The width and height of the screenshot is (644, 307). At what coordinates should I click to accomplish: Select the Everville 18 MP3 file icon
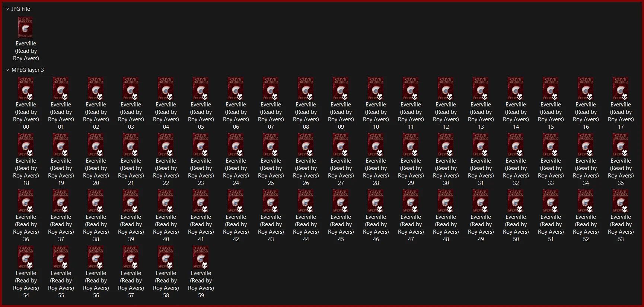[26, 145]
